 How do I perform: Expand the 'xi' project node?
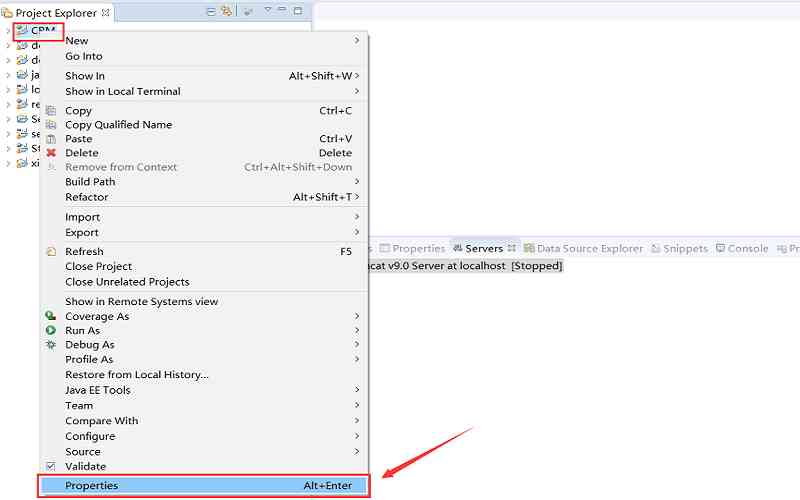7,163
